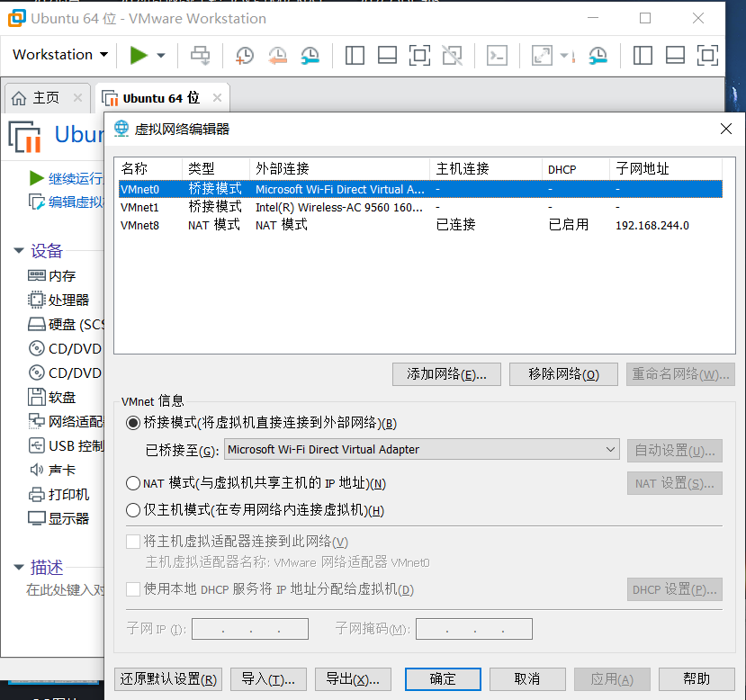This screenshot has height=700, width=746.
Task: Click 帮助 help button
Action: point(697,679)
